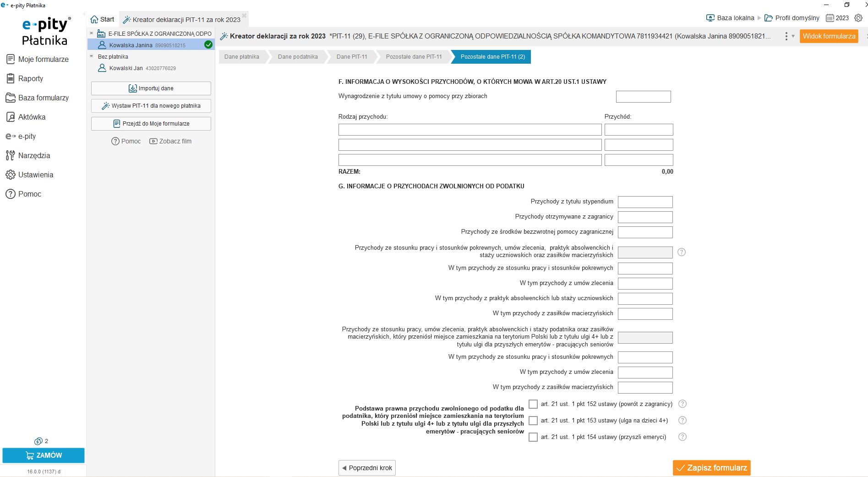The height and width of the screenshot is (477, 868).
Task: Go to Dane PIT-11 step
Action: [x=352, y=57]
